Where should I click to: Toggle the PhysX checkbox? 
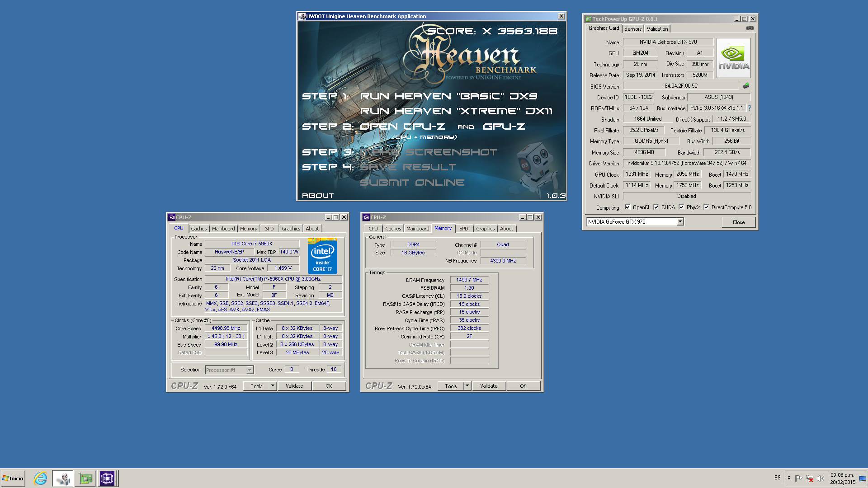point(681,207)
